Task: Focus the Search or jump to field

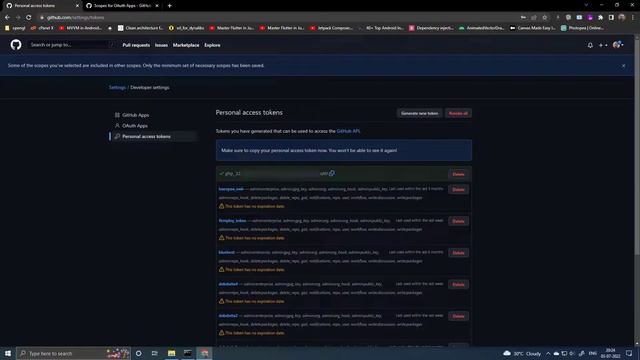Action: (71, 45)
